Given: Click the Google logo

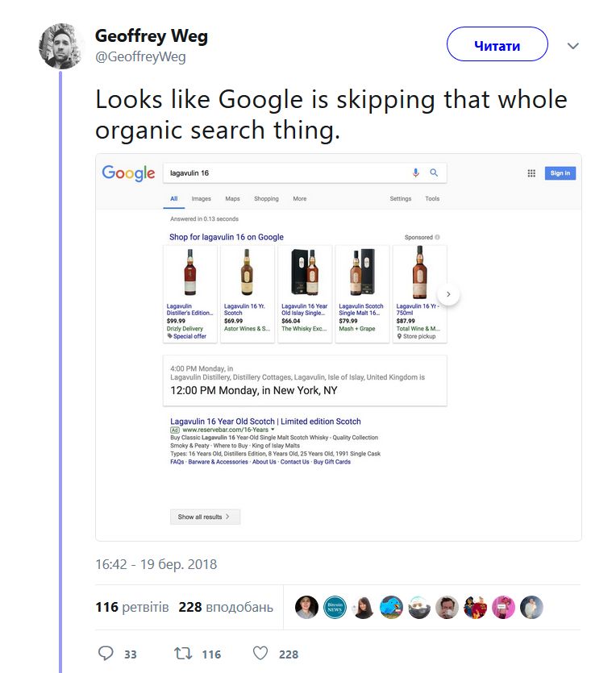Looking at the screenshot, I should click(x=127, y=172).
